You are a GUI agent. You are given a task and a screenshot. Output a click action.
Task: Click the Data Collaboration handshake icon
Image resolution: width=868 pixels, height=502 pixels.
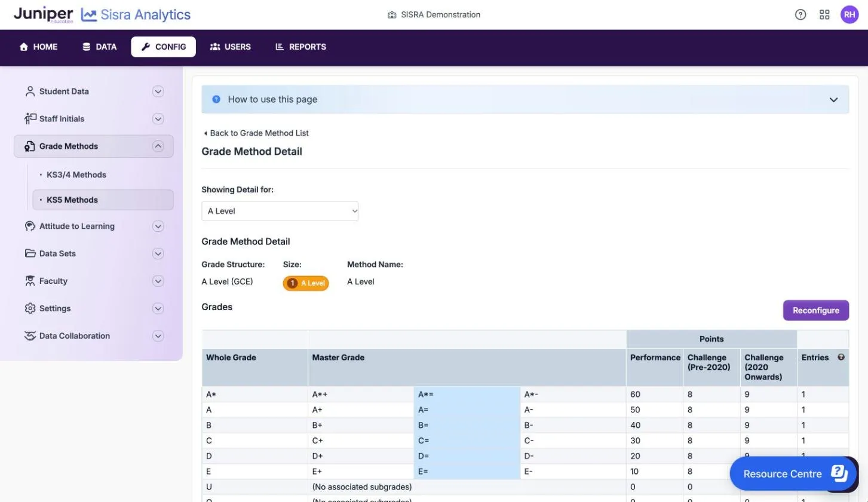(x=30, y=336)
